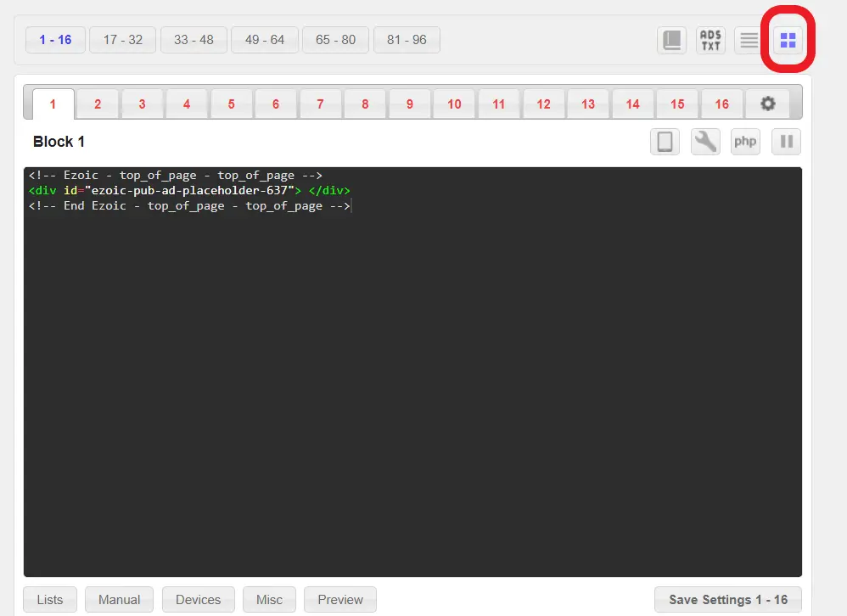This screenshot has width=847, height=616.
Task: Select the 65 - 80 block range
Action: pos(335,40)
